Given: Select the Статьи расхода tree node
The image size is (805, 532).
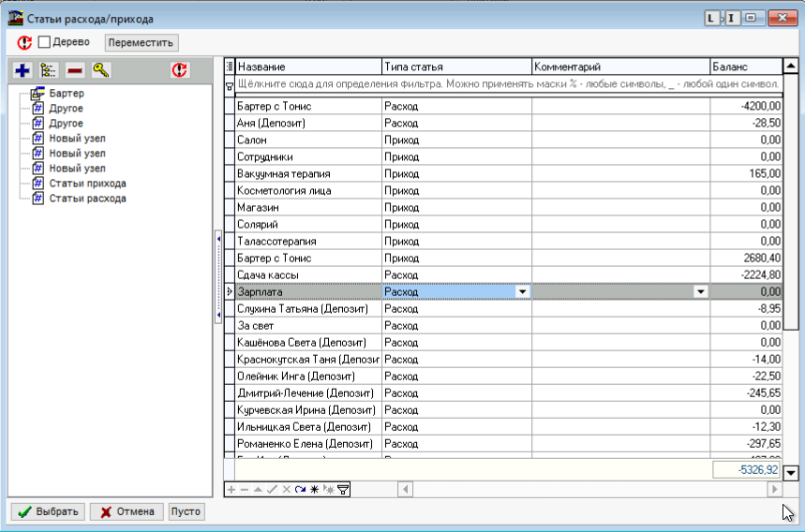Looking at the screenshot, I should [87, 199].
